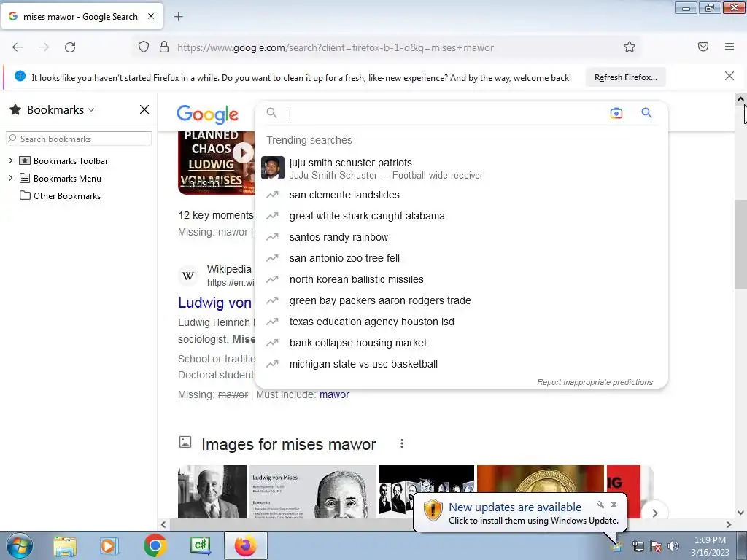Focus the Search bookmarks field

point(79,139)
